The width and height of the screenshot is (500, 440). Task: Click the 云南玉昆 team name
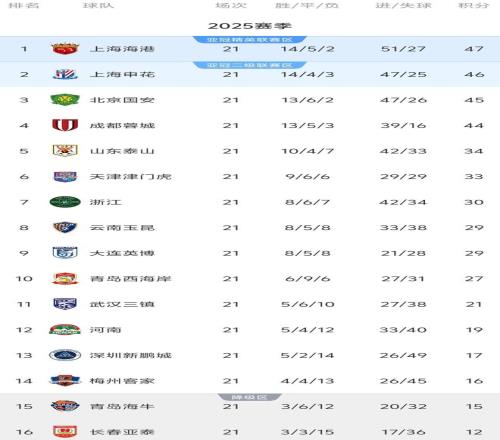(122, 227)
